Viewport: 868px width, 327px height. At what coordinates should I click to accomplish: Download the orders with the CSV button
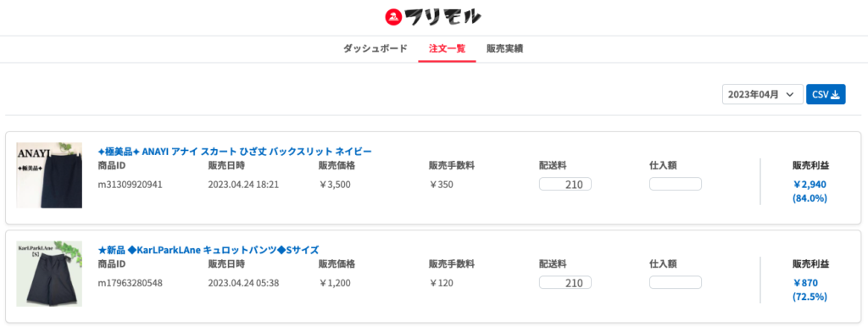coord(826,95)
